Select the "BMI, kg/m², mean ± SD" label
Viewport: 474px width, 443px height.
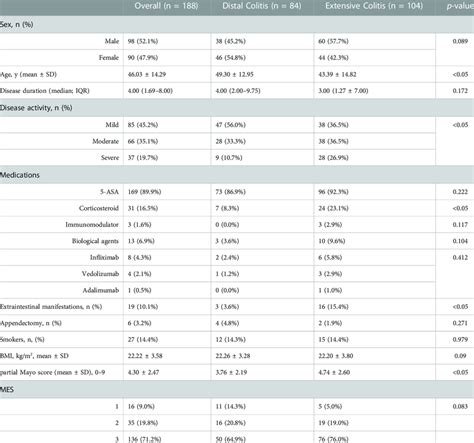(x=34, y=356)
